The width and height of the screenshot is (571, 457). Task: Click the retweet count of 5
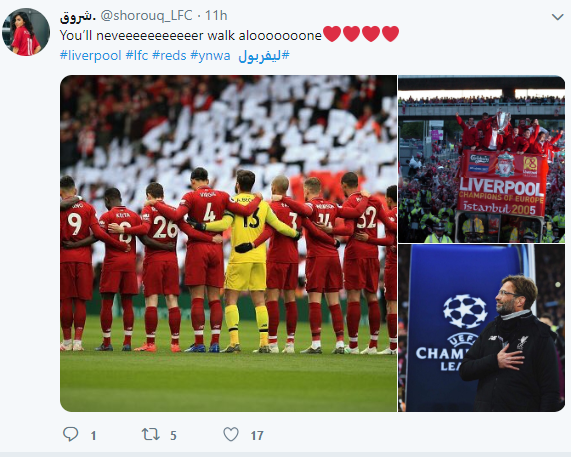point(173,436)
